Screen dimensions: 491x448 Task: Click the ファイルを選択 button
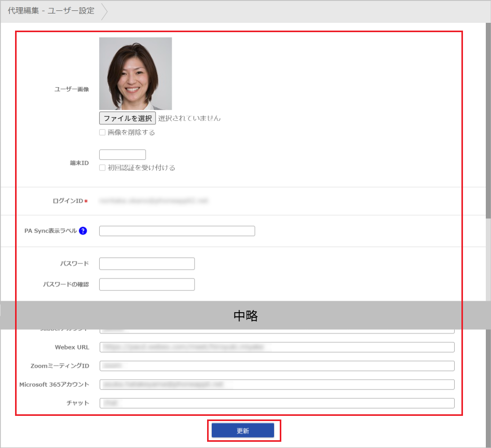127,118
